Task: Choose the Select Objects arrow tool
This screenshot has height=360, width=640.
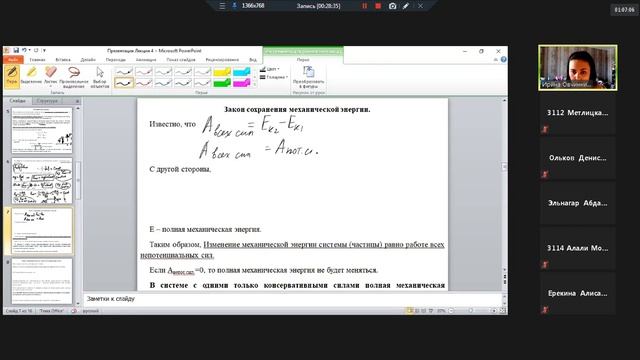Action: 100,77
